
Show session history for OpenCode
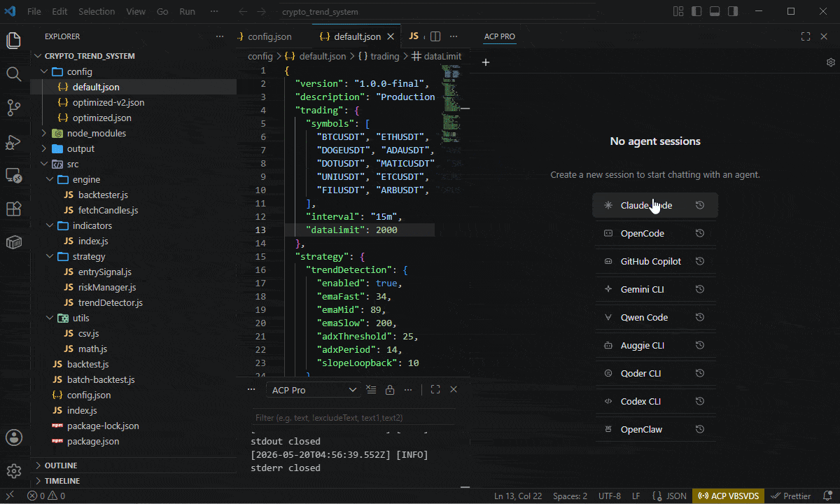(699, 233)
